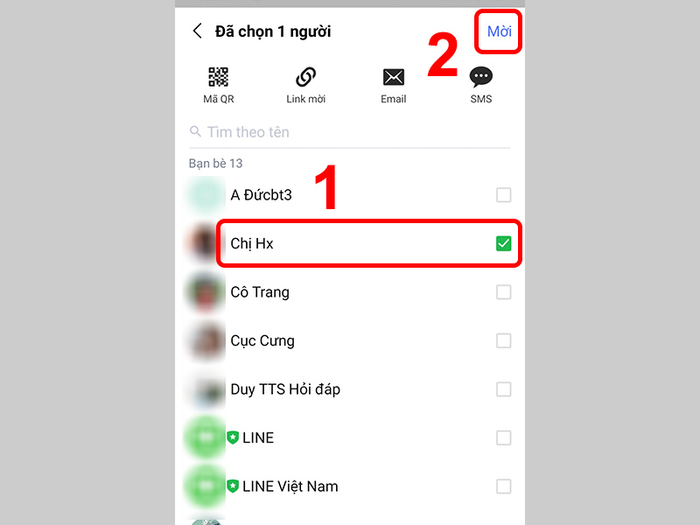The height and width of the screenshot is (525, 700).
Task: Tap the Duy TTS Hỏi đáp avatar
Action: point(205,389)
